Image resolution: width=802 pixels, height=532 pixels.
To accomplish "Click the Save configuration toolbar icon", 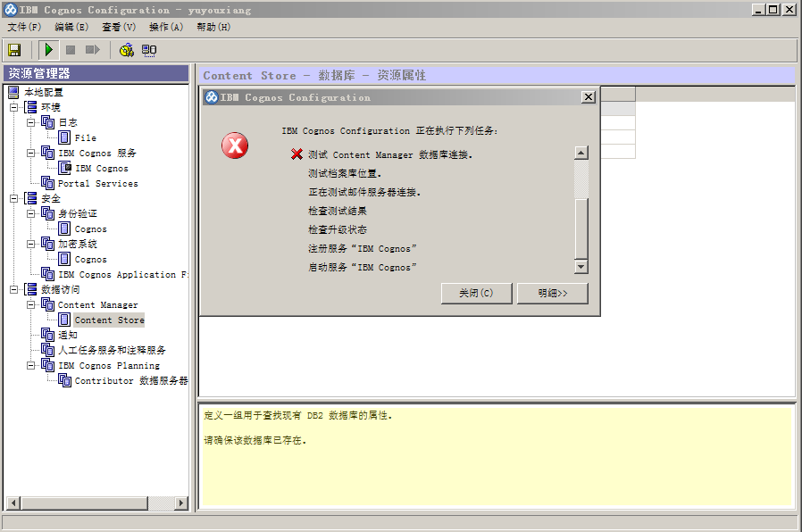I will [14, 50].
